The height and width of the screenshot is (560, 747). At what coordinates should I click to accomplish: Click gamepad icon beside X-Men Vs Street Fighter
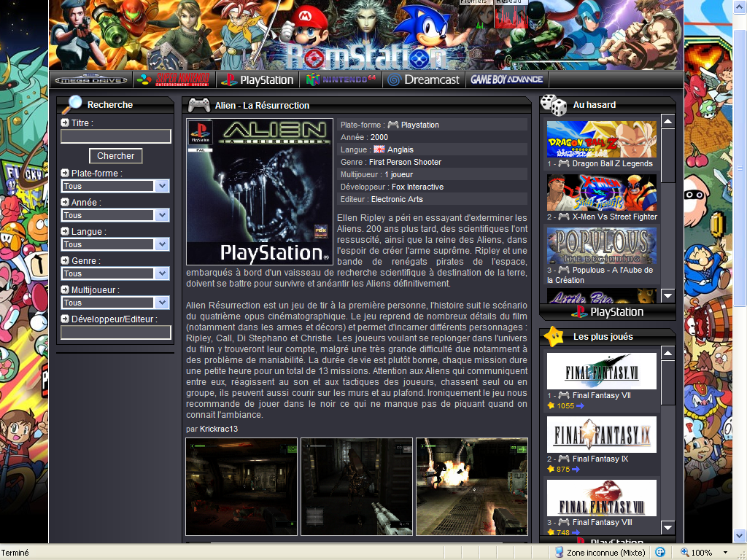(564, 217)
